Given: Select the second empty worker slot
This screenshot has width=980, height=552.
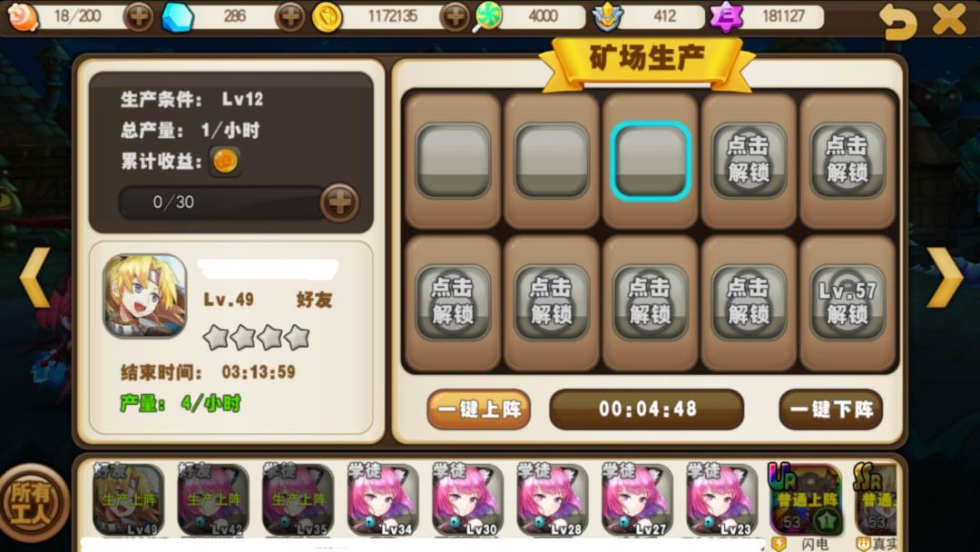Looking at the screenshot, I should [552, 162].
